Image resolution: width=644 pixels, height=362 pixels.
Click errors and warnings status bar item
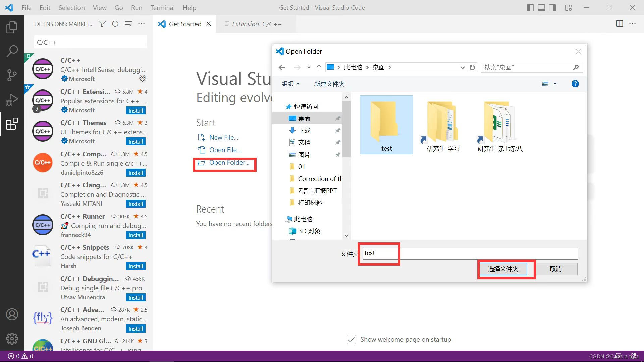[x=21, y=356]
